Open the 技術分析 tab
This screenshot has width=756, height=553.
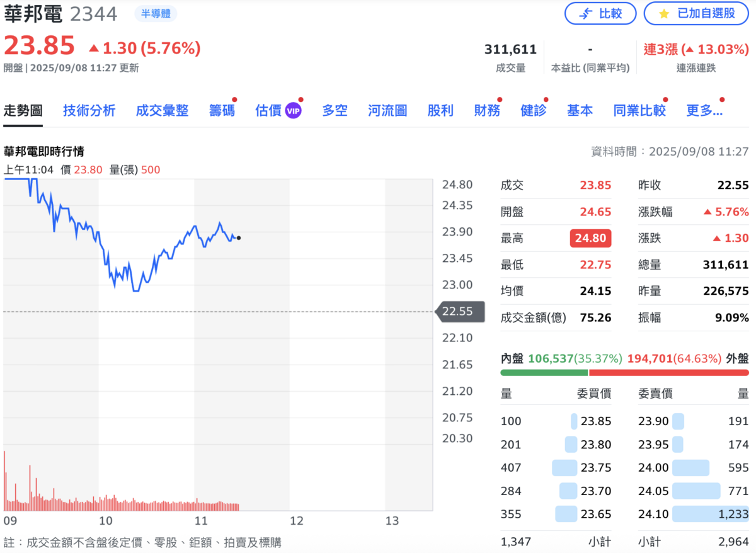[x=89, y=111]
